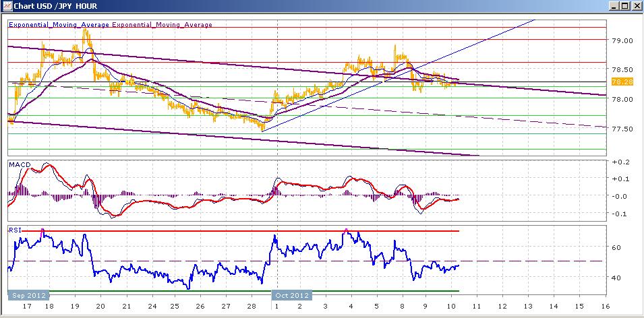
Task: Select the Sep 2012 month marker
Action: click(27, 295)
